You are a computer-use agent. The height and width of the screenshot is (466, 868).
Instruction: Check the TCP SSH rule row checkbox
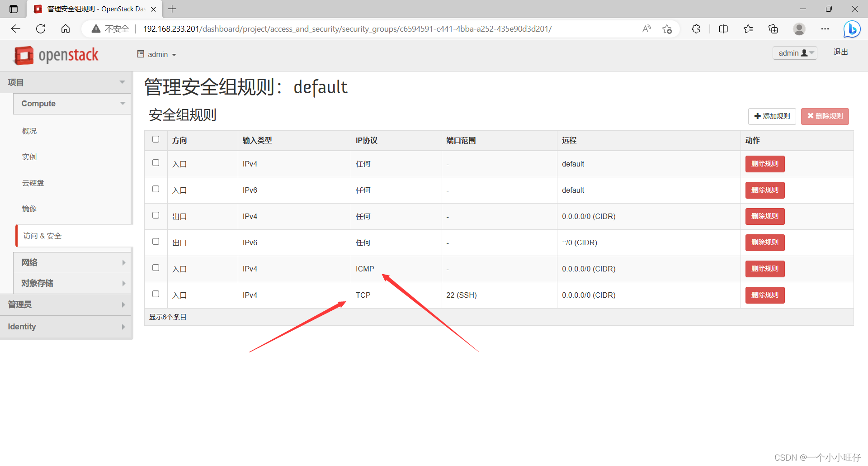tap(156, 294)
